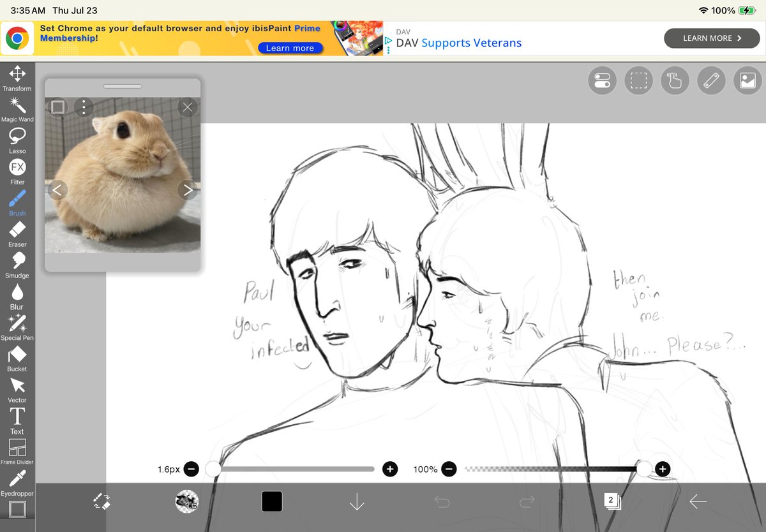Select the Special Pen tool
This screenshot has height=532, width=766.
[x=17, y=327]
